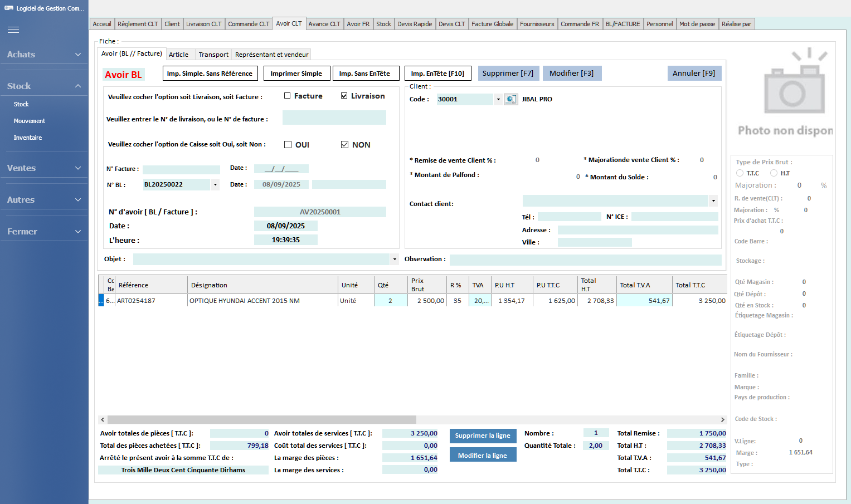The width and height of the screenshot is (851, 504).
Task: Select the T.T.C price type radio button
Action: pyautogui.click(x=740, y=173)
